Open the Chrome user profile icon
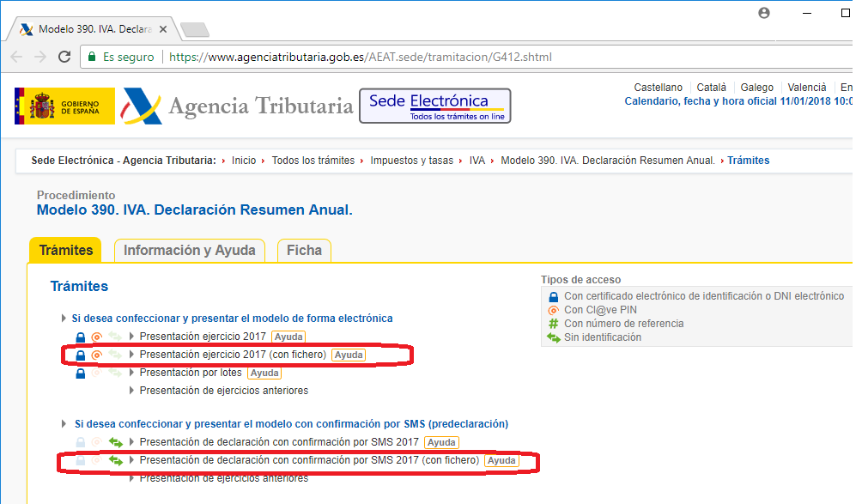Image resolution: width=862 pixels, height=504 pixels. 764,13
